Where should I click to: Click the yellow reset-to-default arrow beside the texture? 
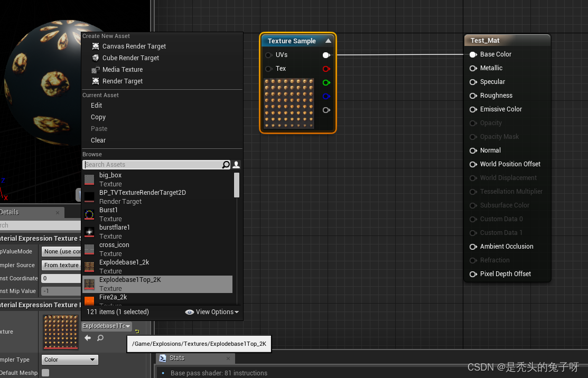click(137, 330)
